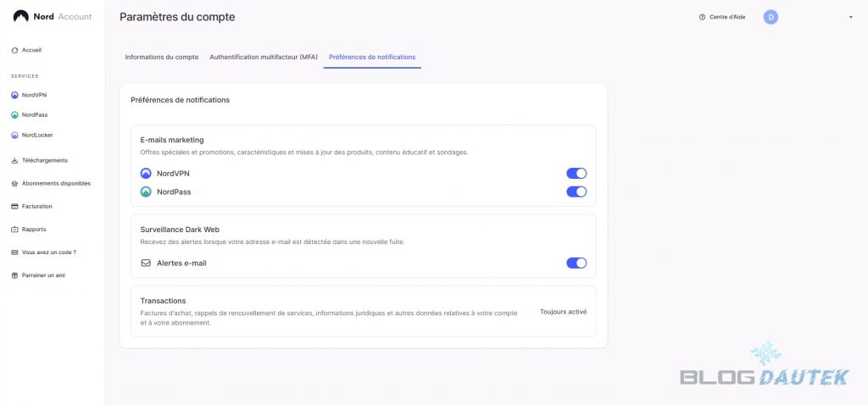Click the Parrainer un ami gift icon
868x405 pixels.
tap(14, 275)
